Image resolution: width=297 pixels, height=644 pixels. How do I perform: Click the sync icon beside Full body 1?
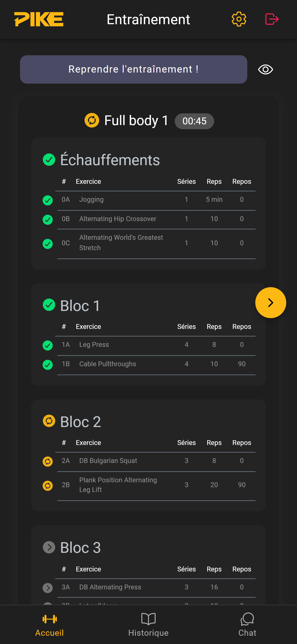coord(92,120)
